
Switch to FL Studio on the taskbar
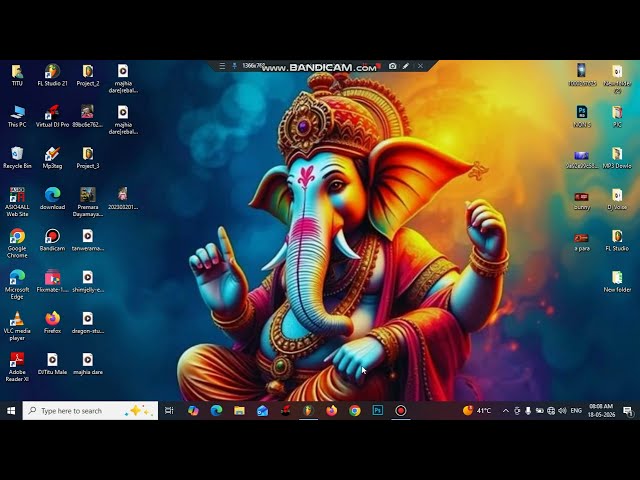pyautogui.click(x=309, y=411)
